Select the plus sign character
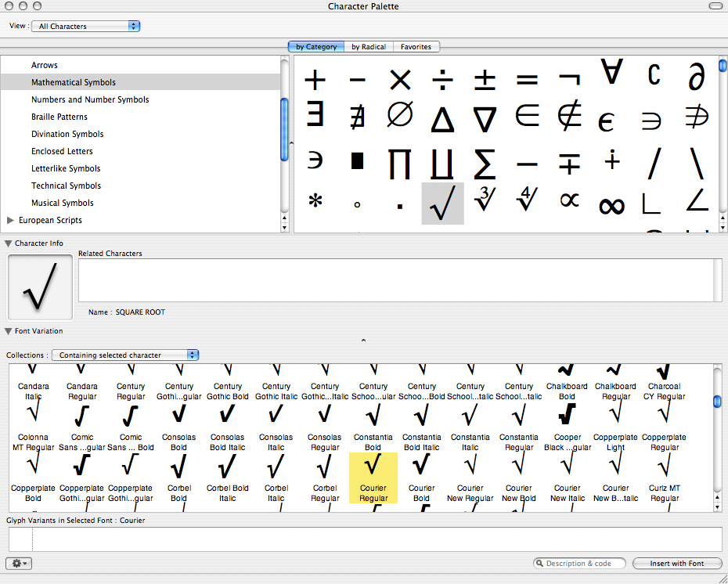728x584 pixels. click(315, 80)
